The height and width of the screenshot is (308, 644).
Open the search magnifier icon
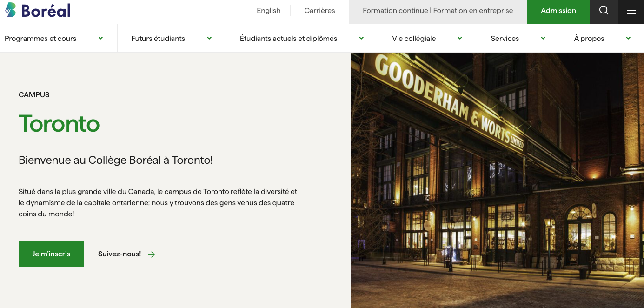[604, 11]
